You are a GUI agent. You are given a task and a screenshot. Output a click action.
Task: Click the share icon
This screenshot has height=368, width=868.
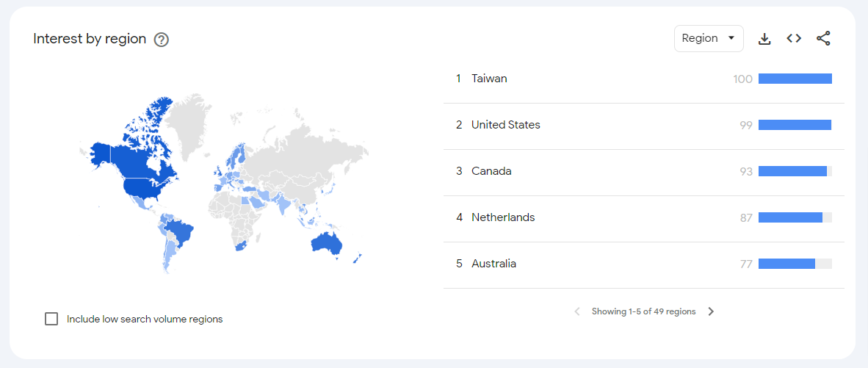823,39
